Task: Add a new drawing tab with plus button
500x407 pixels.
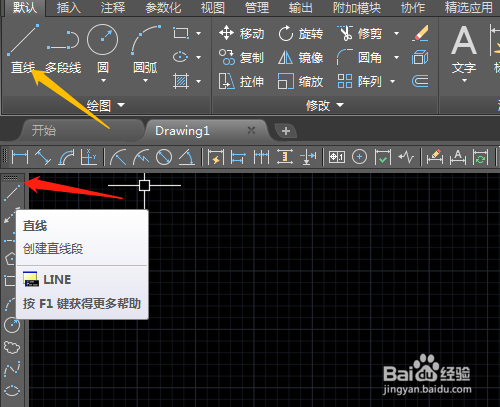Action: click(x=286, y=131)
